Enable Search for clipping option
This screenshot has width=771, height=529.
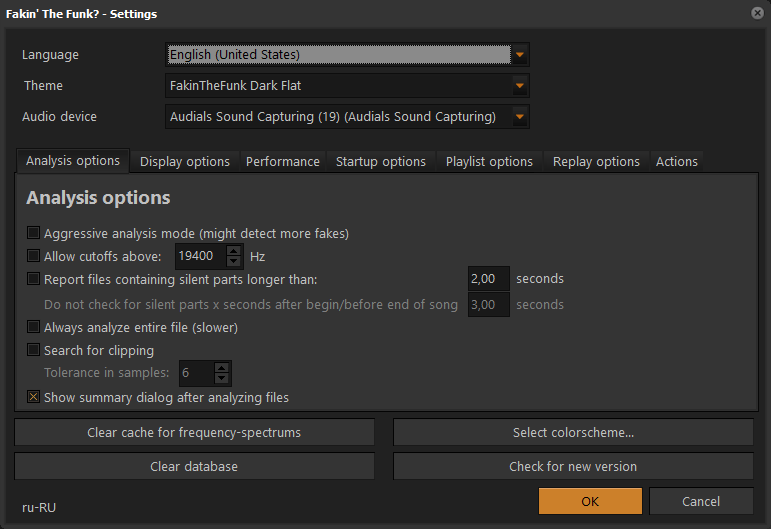pyautogui.click(x=34, y=350)
